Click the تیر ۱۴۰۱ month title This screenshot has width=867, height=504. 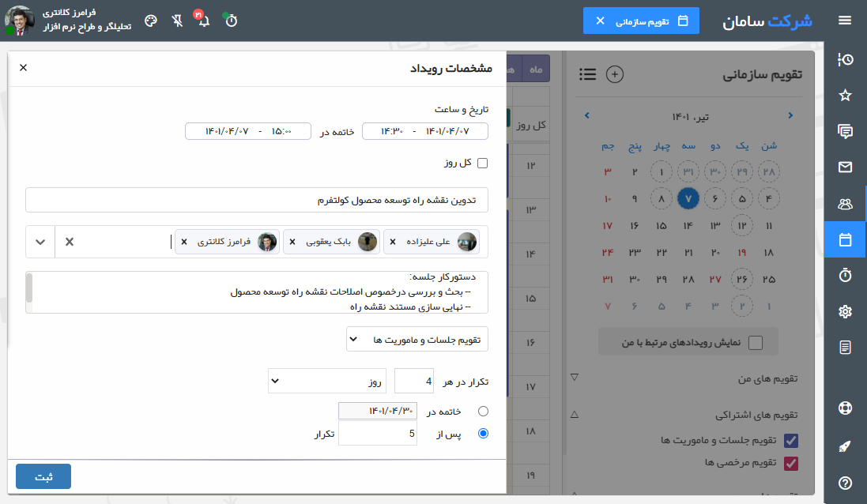click(690, 117)
